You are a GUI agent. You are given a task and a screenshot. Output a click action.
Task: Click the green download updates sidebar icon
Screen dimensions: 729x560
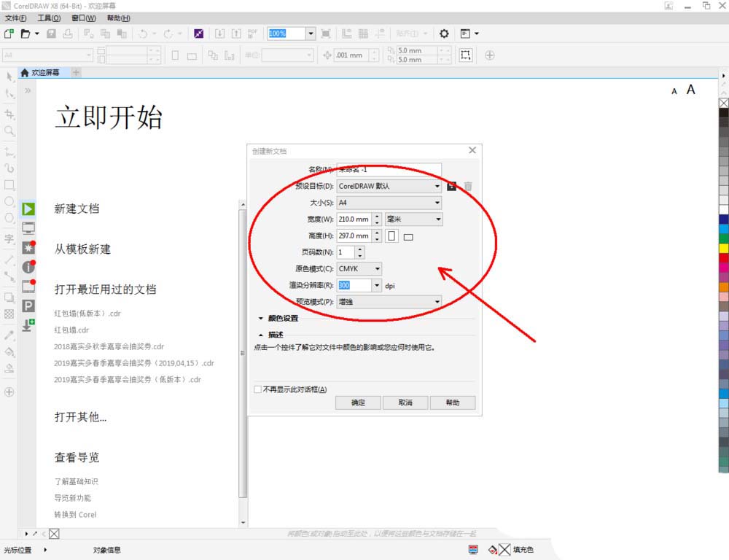tap(28, 325)
